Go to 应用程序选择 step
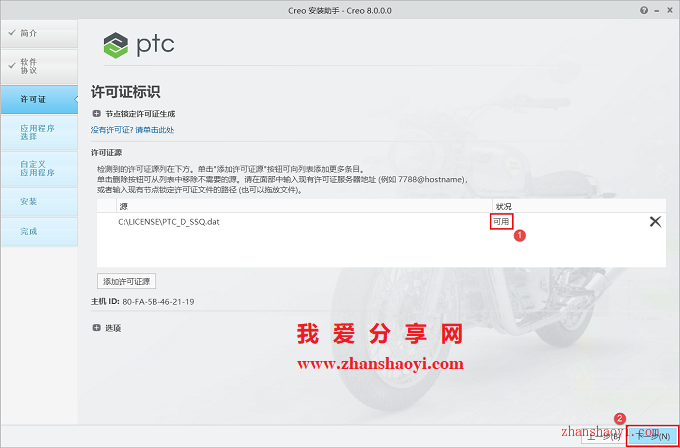 coord(39,132)
